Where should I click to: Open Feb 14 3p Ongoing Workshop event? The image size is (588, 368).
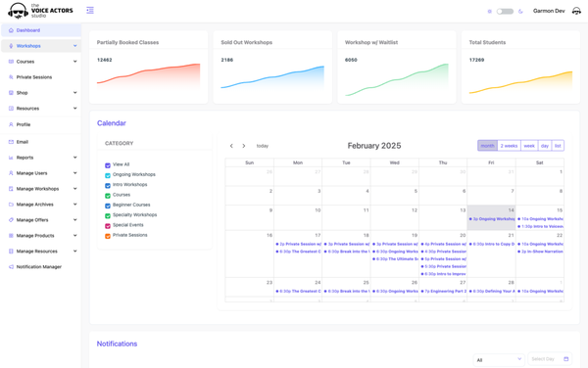(x=491, y=219)
